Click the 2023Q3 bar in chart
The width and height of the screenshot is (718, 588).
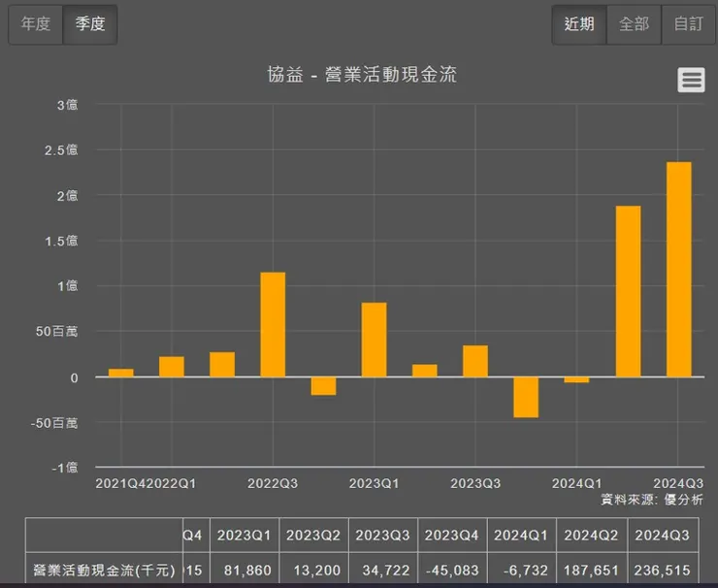(475, 361)
